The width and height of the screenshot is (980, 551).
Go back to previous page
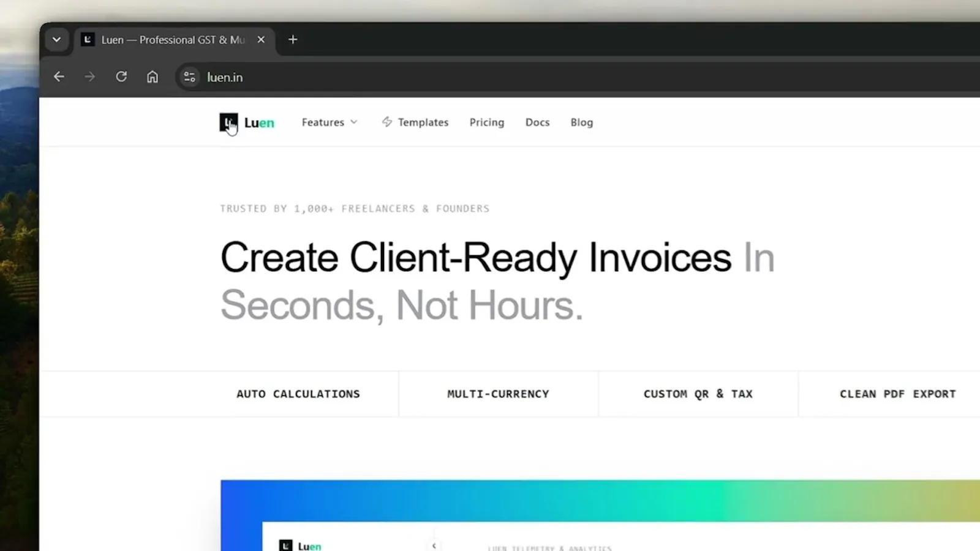59,77
